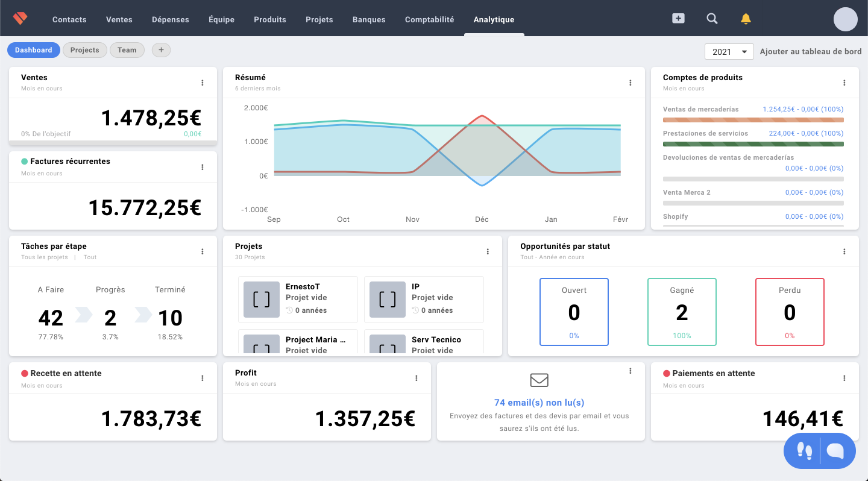This screenshot has height=481, width=868.
Task: Click the Ventas de mercaderías orange progress bar
Action: click(x=753, y=120)
